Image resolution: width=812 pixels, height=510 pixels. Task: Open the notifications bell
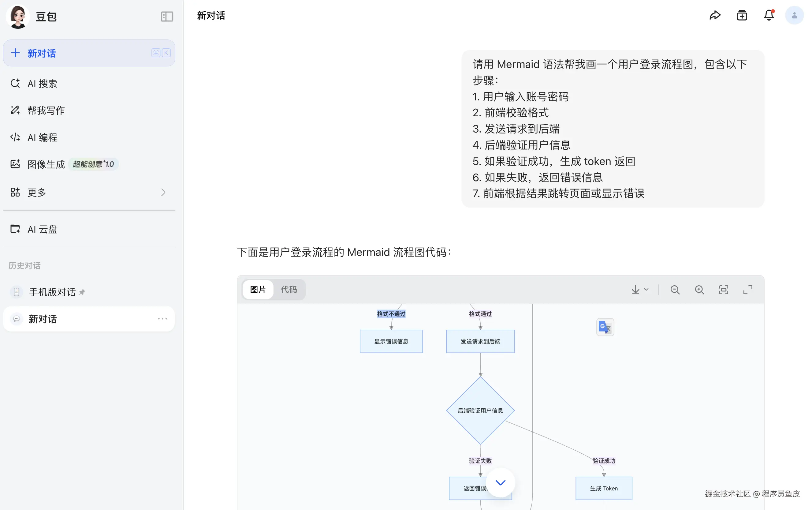coord(769,16)
